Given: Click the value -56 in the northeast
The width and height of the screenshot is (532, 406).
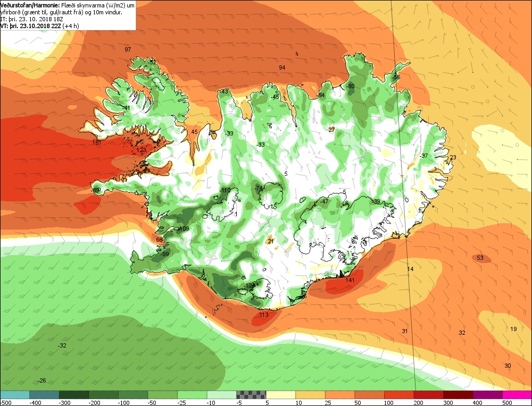Looking at the screenshot, I should pyautogui.click(x=396, y=77).
